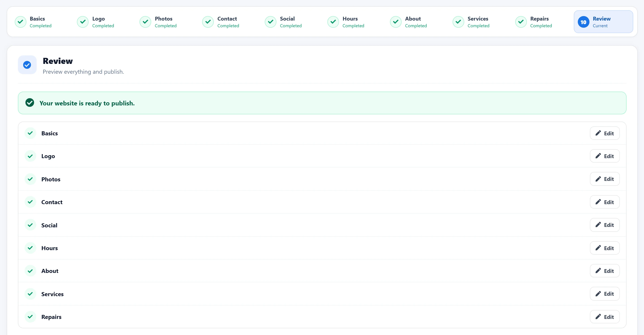Click the 'Preview everything and publish.' subtitle

(x=83, y=72)
